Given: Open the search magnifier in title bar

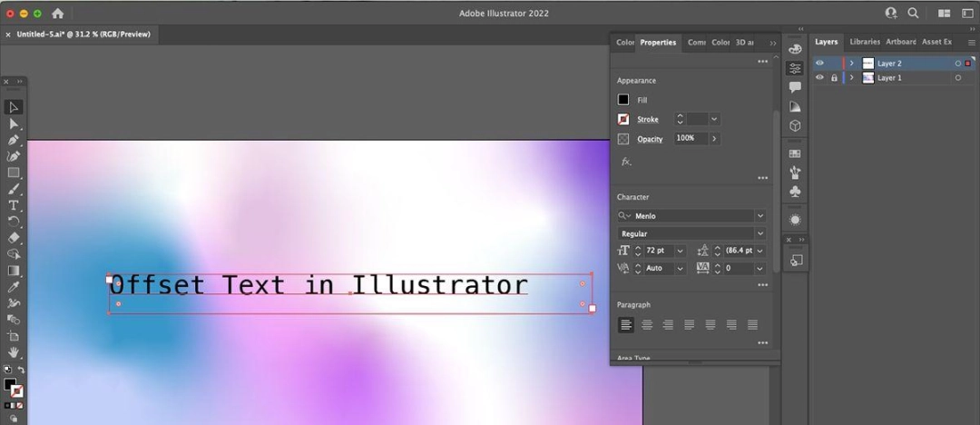Looking at the screenshot, I should click(913, 13).
